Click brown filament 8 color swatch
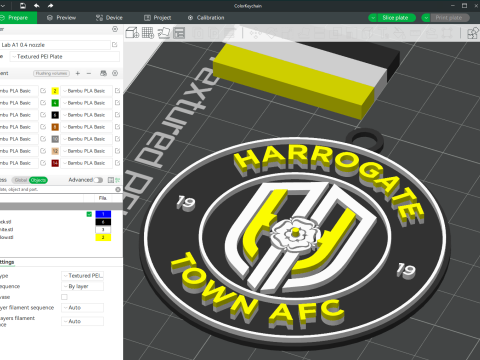 click(x=55, y=127)
